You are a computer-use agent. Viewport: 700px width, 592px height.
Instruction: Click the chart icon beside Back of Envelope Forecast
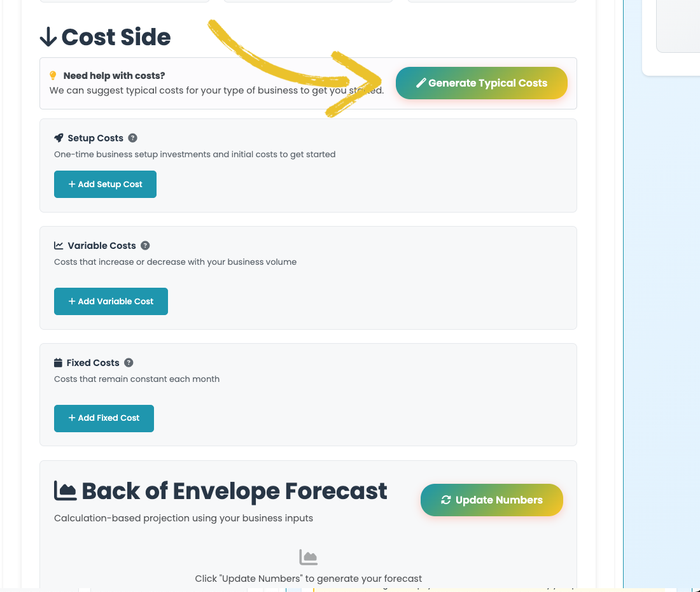tap(66, 491)
